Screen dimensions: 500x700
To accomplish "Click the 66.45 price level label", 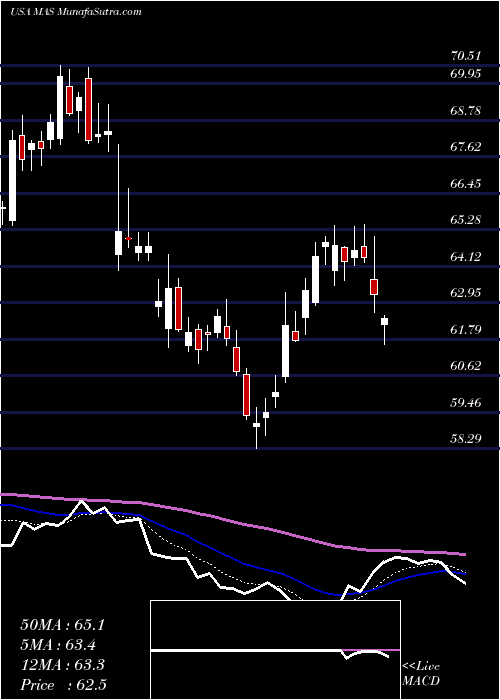I will tap(466, 183).
